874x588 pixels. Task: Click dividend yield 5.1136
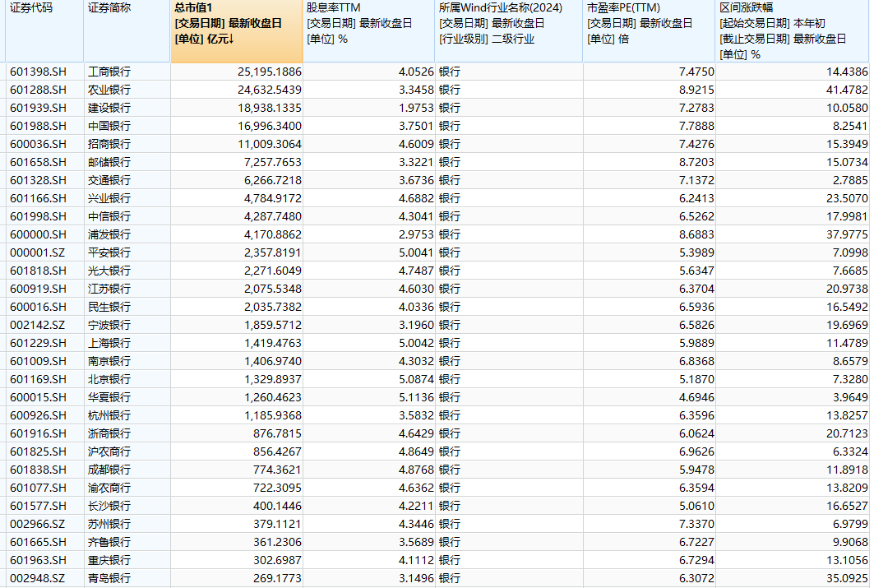tap(416, 397)
